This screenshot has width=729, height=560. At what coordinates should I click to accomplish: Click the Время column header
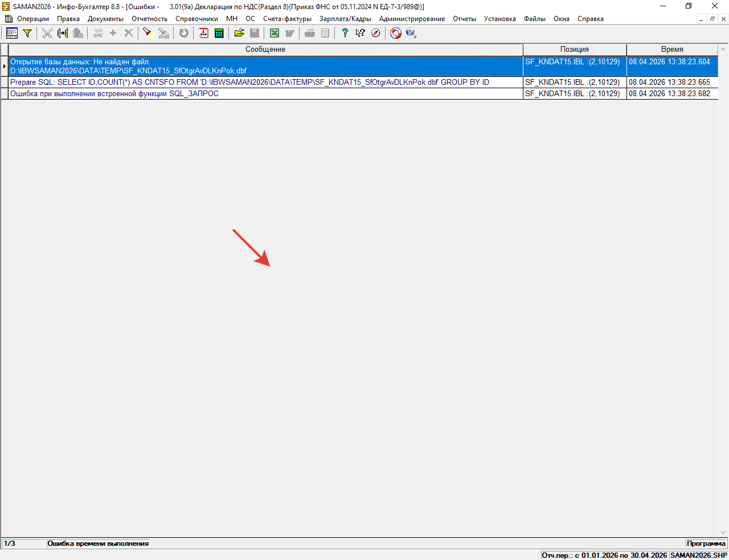coord(672,50)
